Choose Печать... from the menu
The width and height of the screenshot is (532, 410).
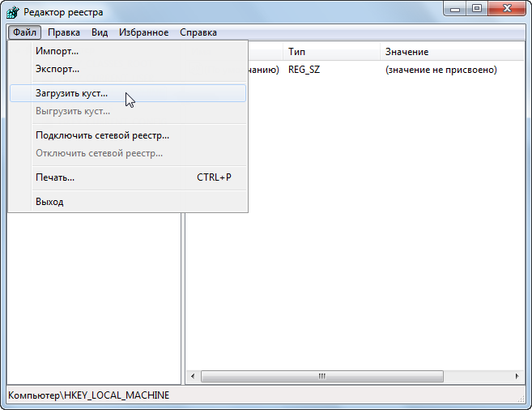[55, 177]
